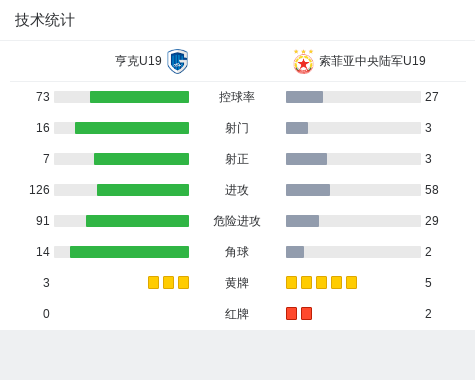Click the first red card icon
Viewport: 475px width, 380px height.
click(x=291, y=314)
